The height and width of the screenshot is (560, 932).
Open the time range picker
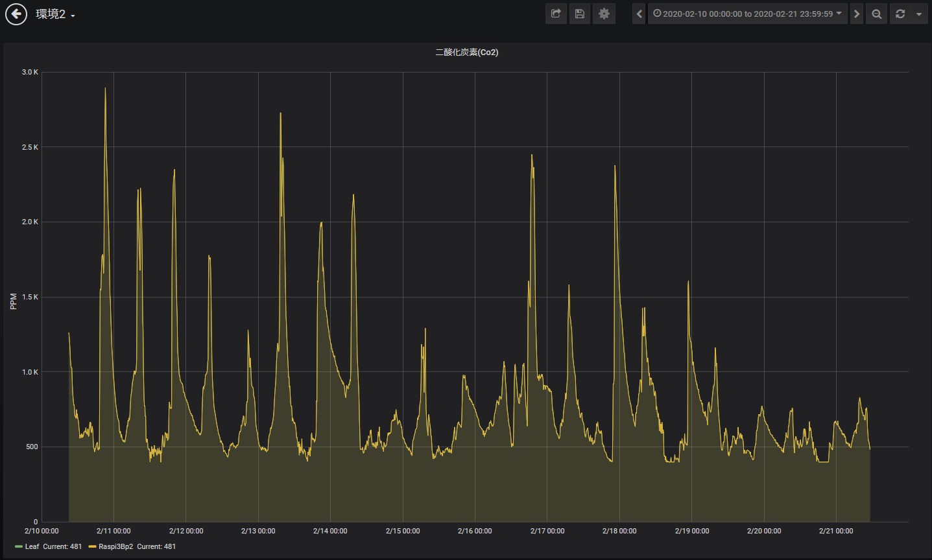click(x=747, y=14)
